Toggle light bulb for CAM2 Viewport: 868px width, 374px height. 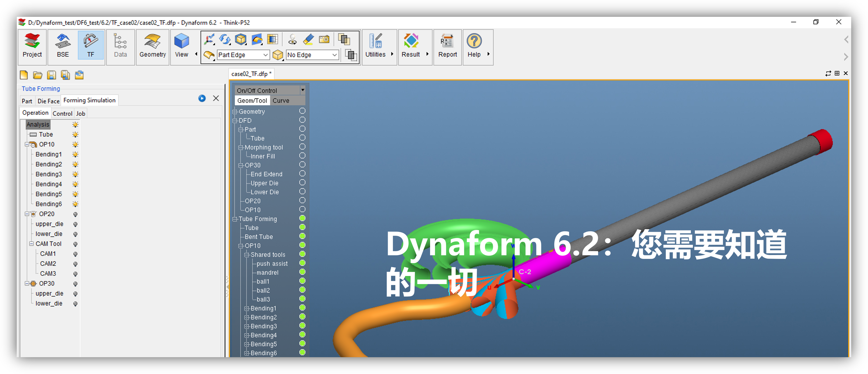75,264
